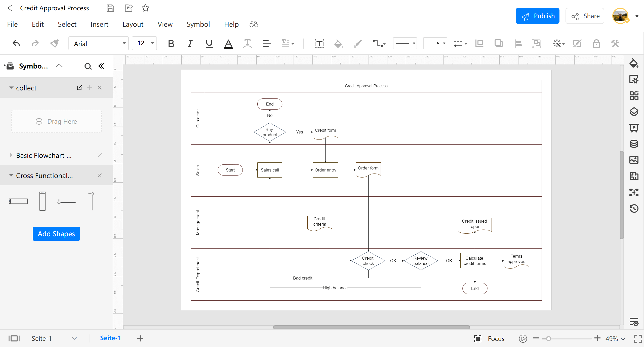The image size is (644, 347).
Task: Click the Symbol panel search icon
Action: pyautogui.click(x=88, y=66)
